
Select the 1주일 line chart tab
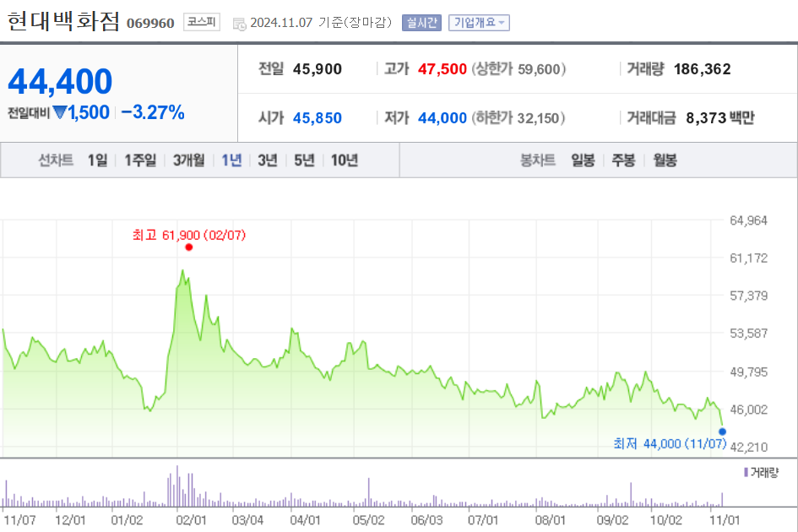pyautogui.click(x=140, y=160)
